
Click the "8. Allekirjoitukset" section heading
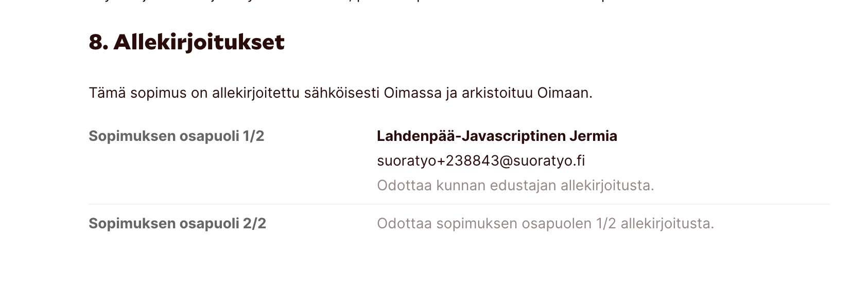point(186,43)
